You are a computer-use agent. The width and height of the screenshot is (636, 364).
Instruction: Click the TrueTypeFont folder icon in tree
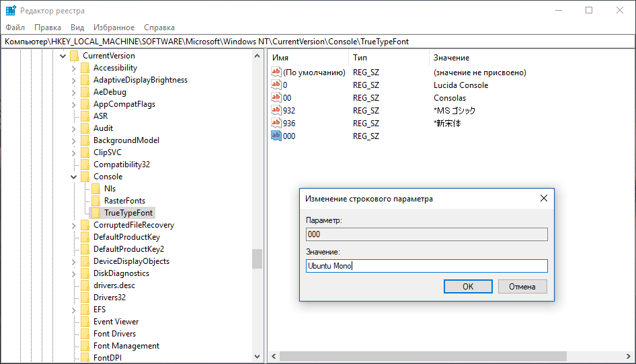95,213
